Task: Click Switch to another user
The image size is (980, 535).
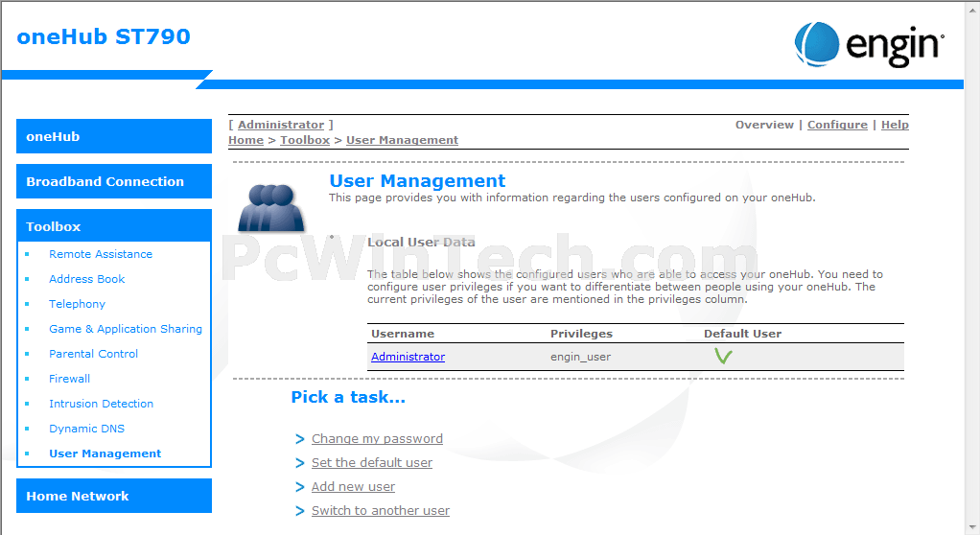Action: click(381, 511)
